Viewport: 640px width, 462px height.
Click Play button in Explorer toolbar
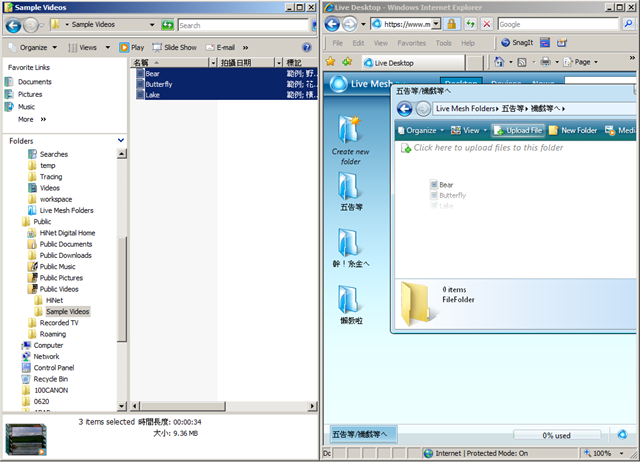(x=132, y=48)
